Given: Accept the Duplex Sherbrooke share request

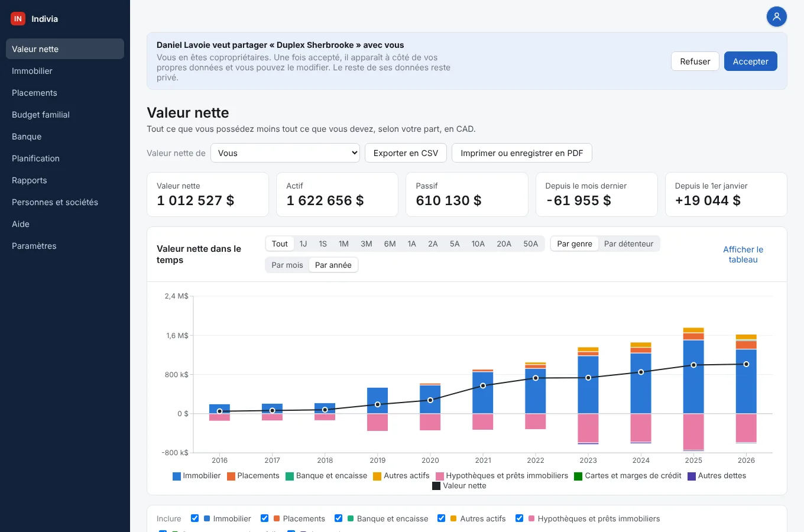Looking at the screenshot, I should pyautogui.click(x=750, y=61).
